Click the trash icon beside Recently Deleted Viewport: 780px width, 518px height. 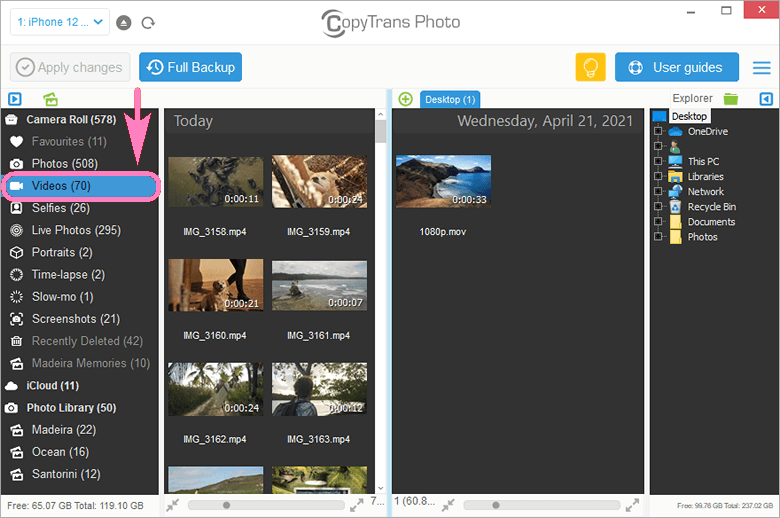click(16, 341)
